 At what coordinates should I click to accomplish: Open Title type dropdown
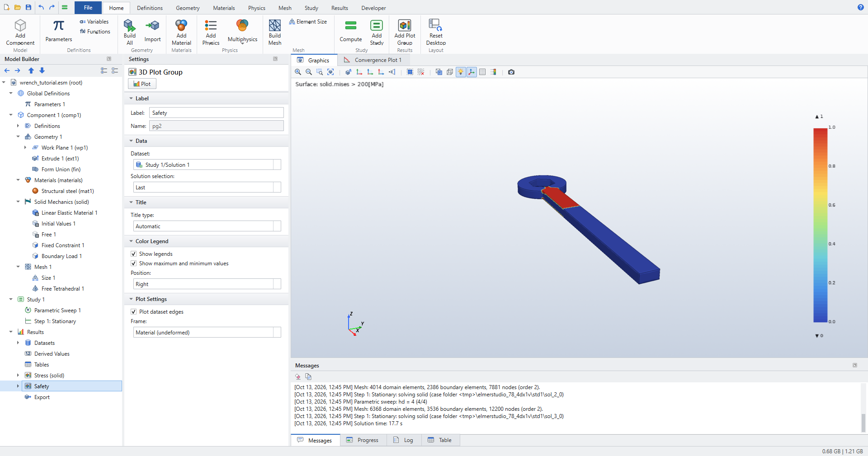207,226
